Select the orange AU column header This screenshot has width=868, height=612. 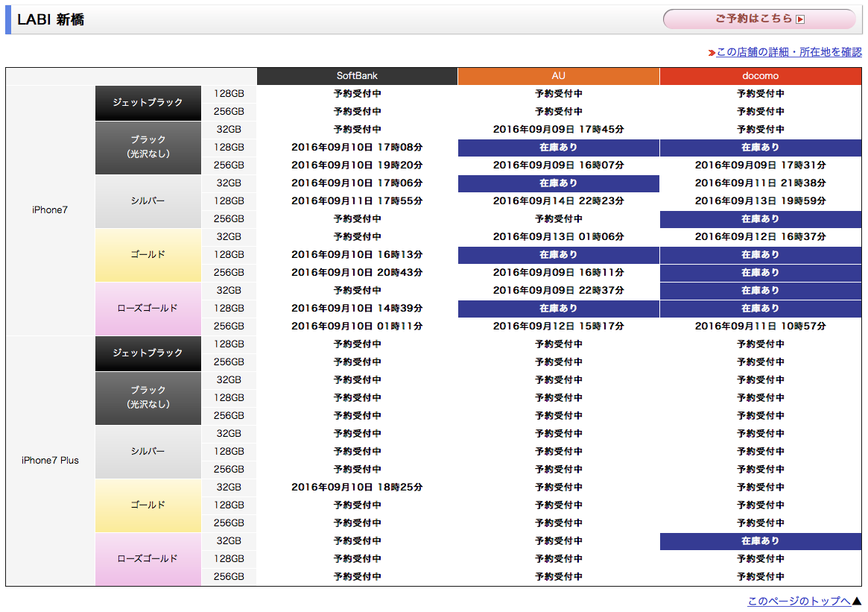click(x=558, y=76)
